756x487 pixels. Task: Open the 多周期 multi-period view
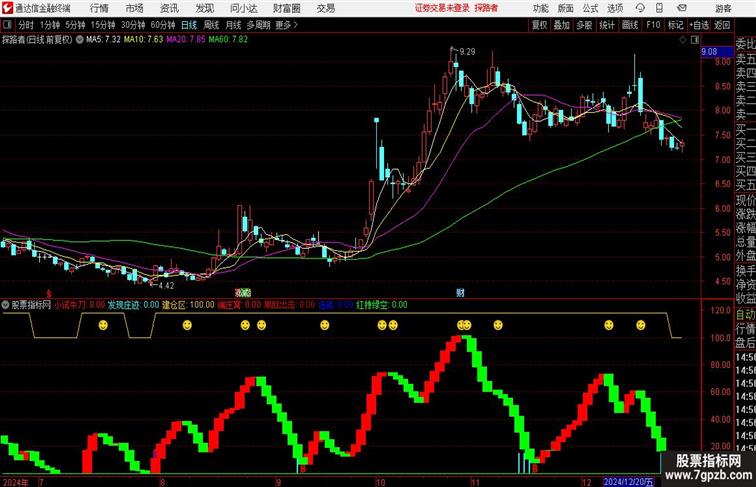coord(258,25)
